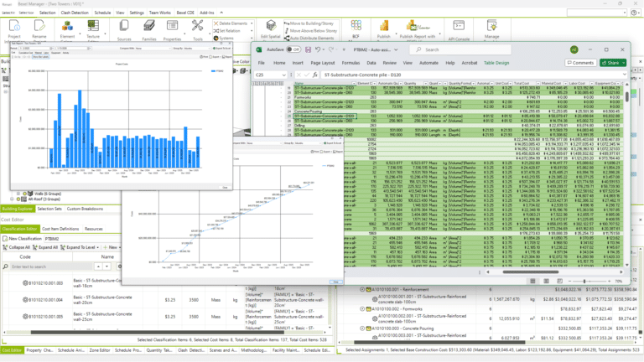This screenshot has width=644, height=362.
Task: Open the Texture Editor tool
Action: pos(93,29)
